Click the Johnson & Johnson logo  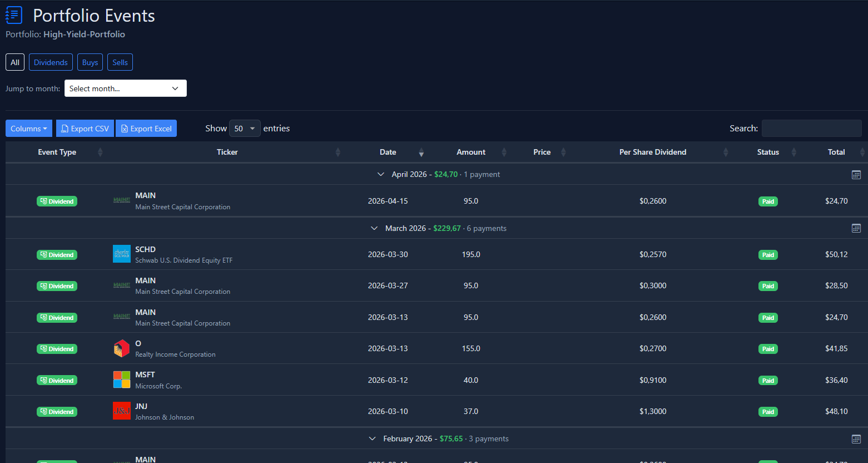(122, 411)
